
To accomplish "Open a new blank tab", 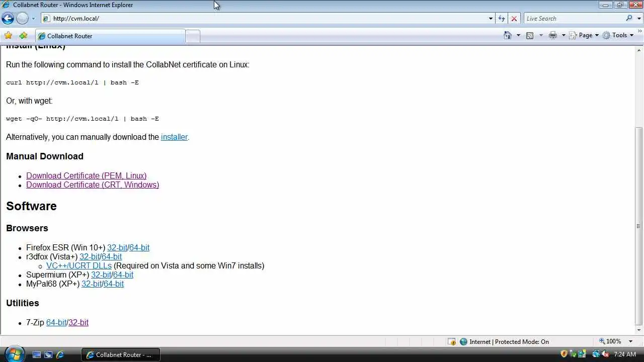I will [x=193, y=36].
